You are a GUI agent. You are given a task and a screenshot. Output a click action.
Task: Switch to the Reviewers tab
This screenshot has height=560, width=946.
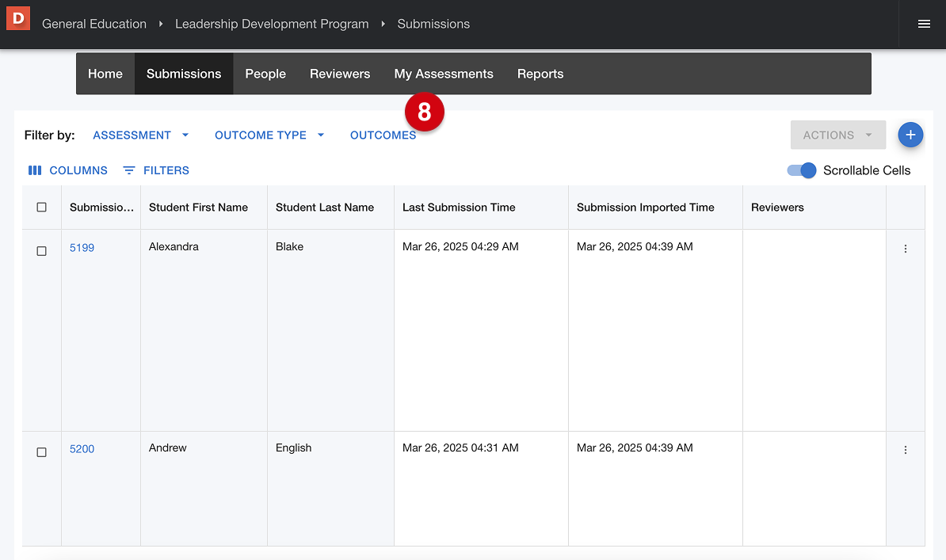(x=340, y=74)
